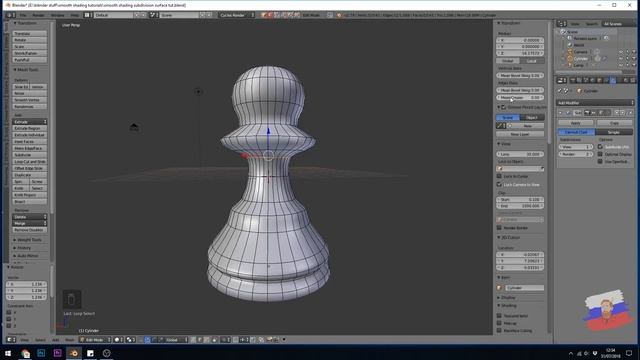Image resolution: width=640 pixels, height=360 pixels.
Task: Adjust the Mean Crease slider
Action: point(520,97)
